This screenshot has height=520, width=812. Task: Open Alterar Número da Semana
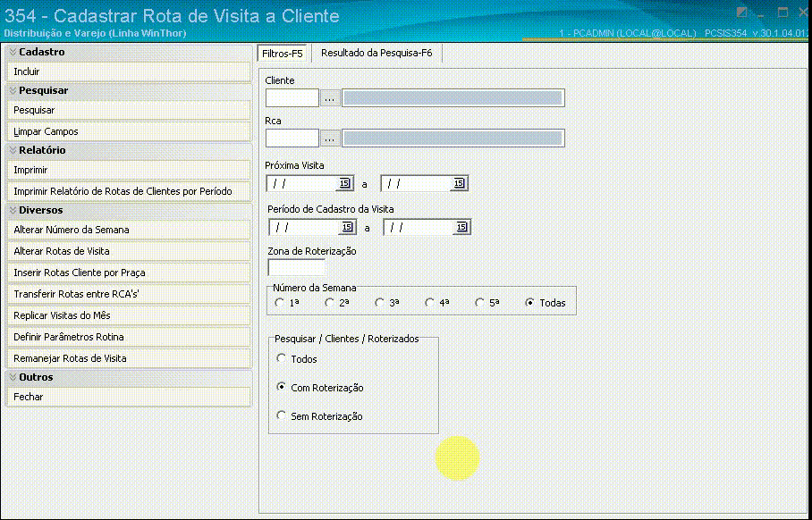[x=128, y=230]
